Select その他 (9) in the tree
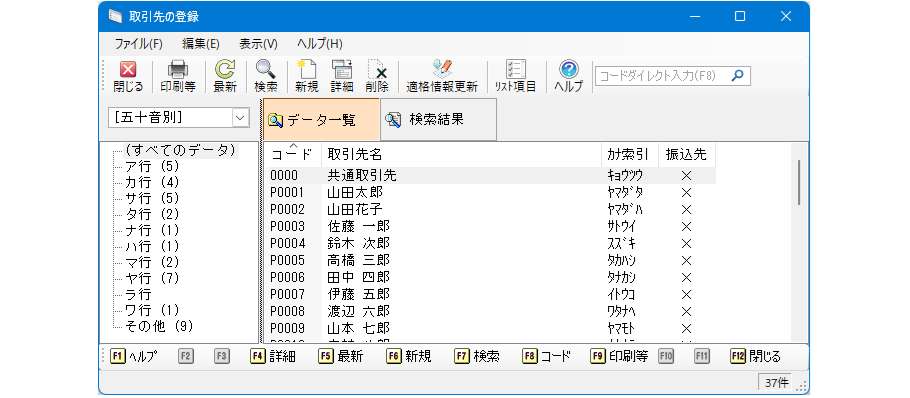The height and width of the screenshot is (398, 910). [159, 326]
